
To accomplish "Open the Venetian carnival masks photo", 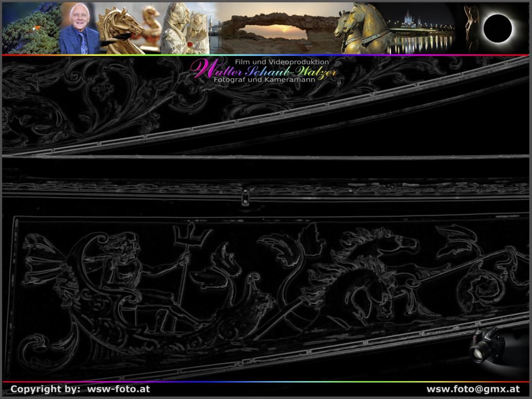I will pyautogui.click(x=185, y=28).
